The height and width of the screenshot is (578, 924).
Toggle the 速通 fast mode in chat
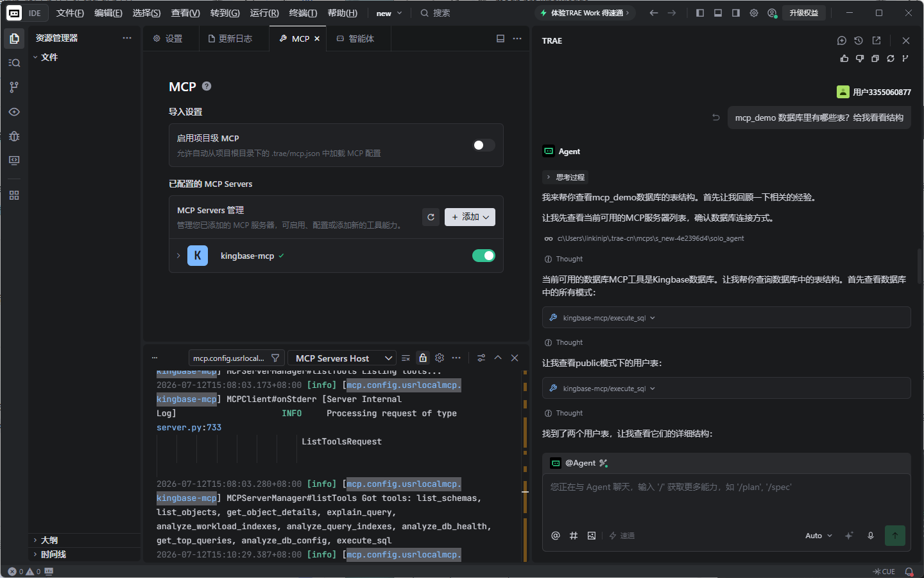point(622,536)
